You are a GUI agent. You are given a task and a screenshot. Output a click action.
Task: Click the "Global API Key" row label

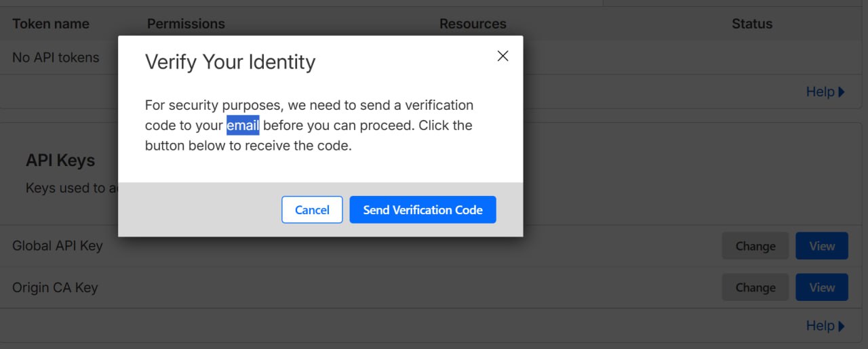58,246
